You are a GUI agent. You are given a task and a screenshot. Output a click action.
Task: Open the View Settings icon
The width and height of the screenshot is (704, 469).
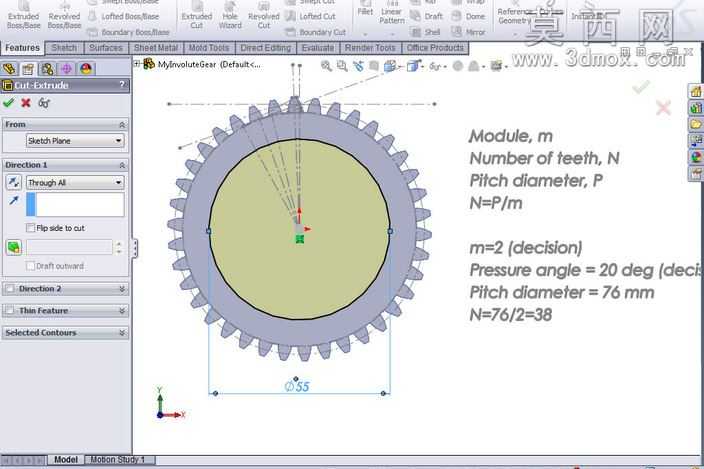(496, 66)
